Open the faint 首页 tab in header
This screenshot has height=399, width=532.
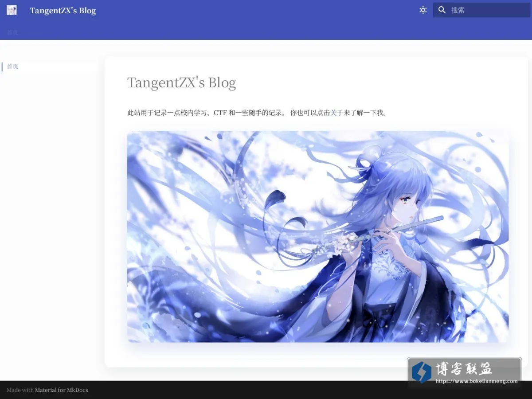(12, 33)
